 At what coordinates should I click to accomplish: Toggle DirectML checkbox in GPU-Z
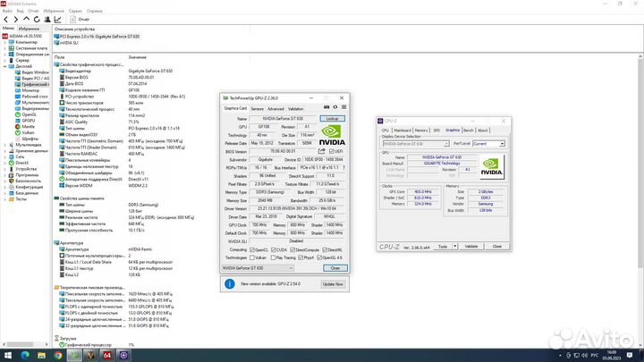click(325, 249)
